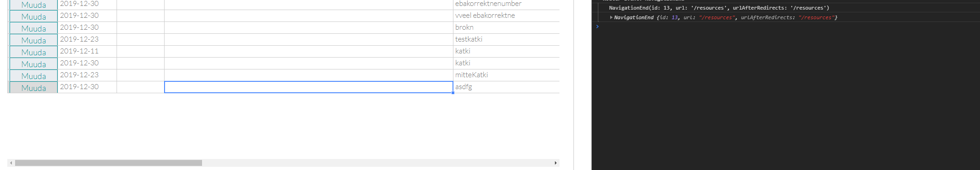Click the NavigationEnd plain text log line
Image resolution: width=980 pixels, height=170 pixels.
[719, 8]
